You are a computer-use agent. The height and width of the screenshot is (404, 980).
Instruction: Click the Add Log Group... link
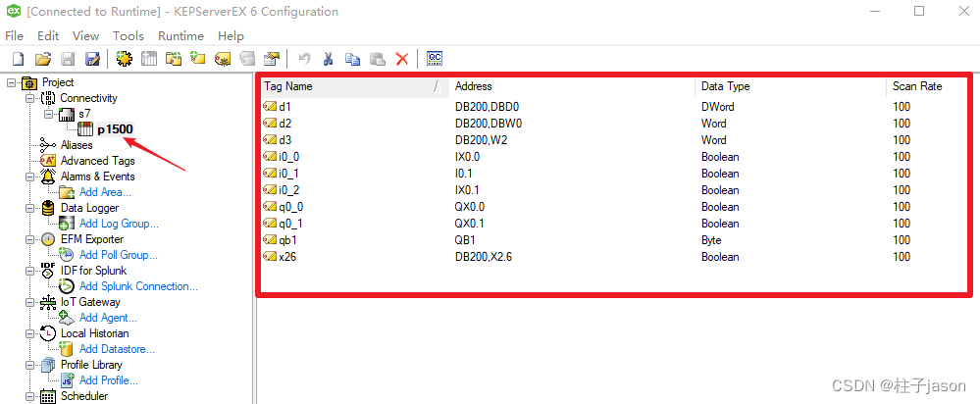119,224
